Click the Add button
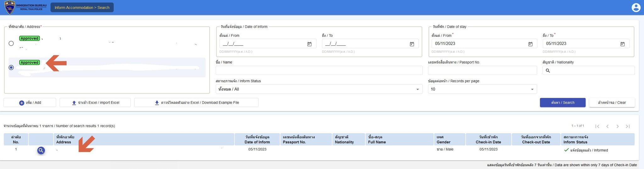The image size is (644, 169). click(x=30, y=103)
